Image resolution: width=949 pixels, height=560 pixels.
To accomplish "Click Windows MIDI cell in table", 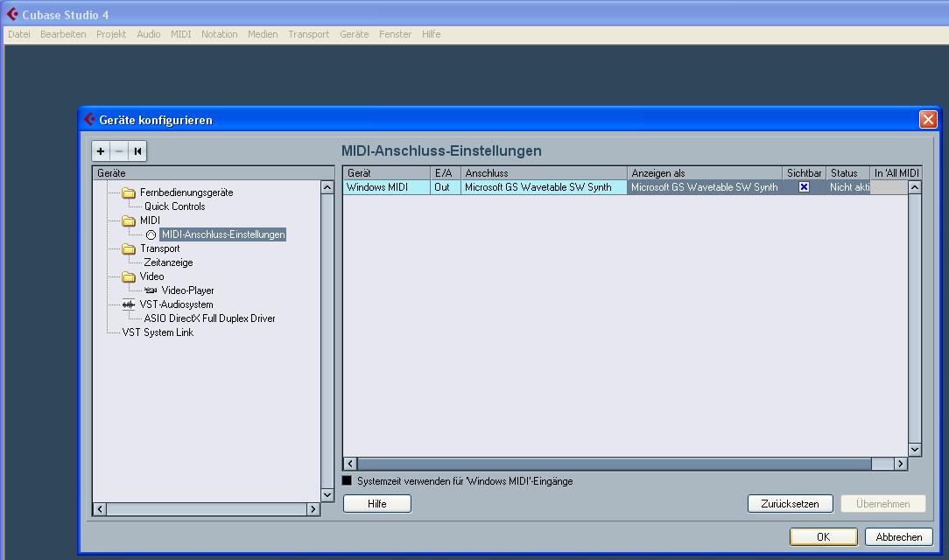I will pyautogui.click(x=387, y=187).
